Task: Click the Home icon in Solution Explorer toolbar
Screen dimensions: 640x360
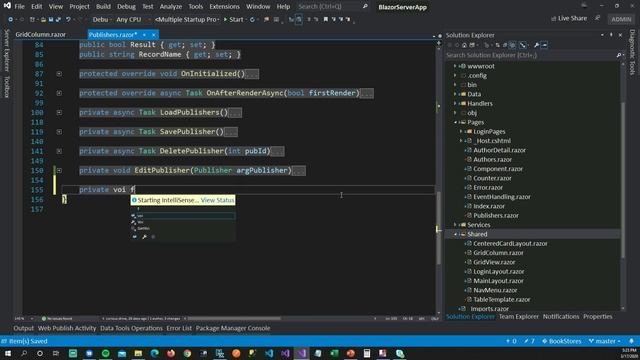Action: 464,45
